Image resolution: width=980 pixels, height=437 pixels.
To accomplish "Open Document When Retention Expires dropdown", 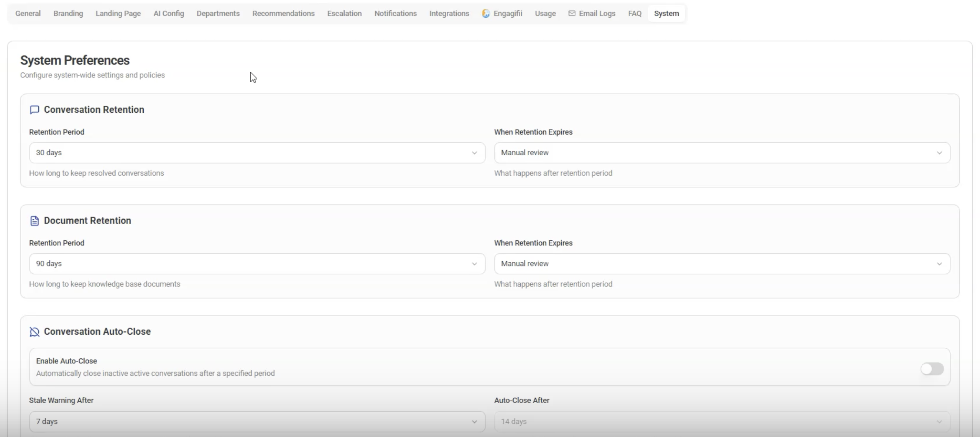I will coord(722,264).
